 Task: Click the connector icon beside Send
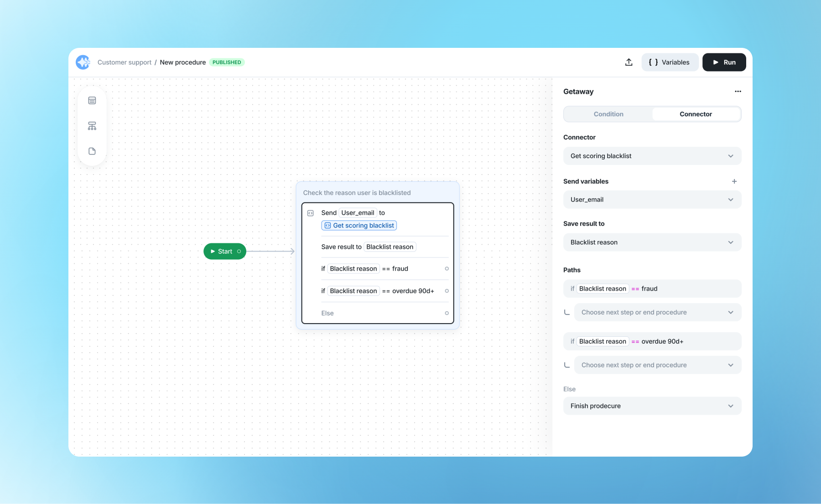(311, 213)
